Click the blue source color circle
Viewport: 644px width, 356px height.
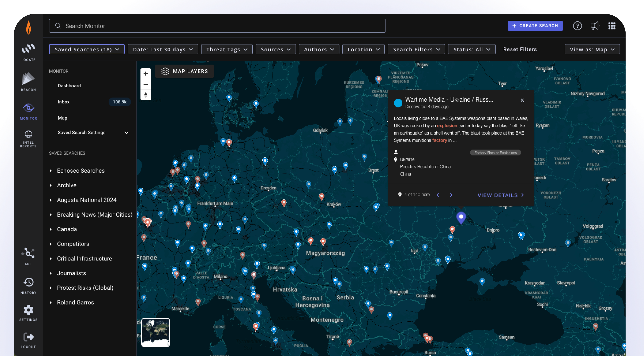(398, 103)
